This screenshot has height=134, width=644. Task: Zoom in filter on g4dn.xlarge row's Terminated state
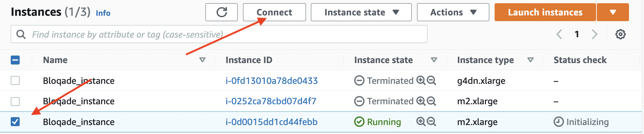tap(421, 81)
